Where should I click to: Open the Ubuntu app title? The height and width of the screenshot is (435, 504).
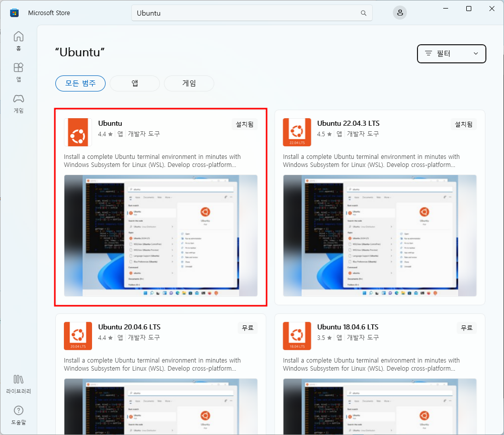110,123
